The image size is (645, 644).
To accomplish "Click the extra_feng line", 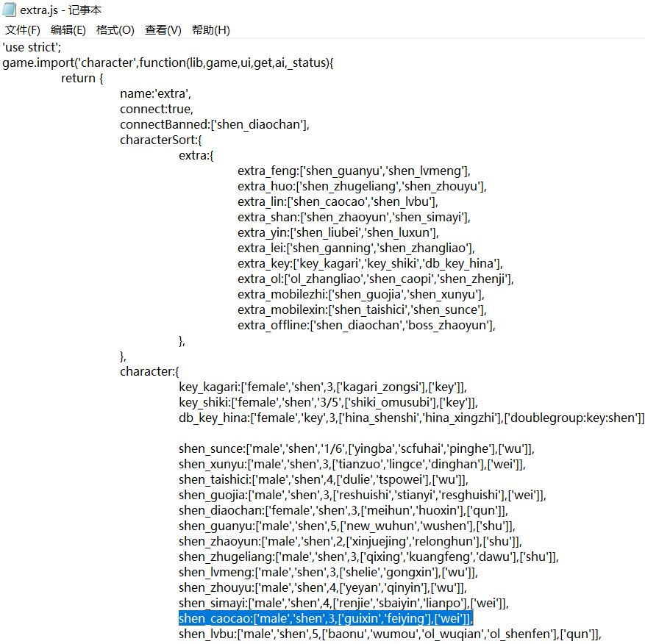I will (354, 171).
